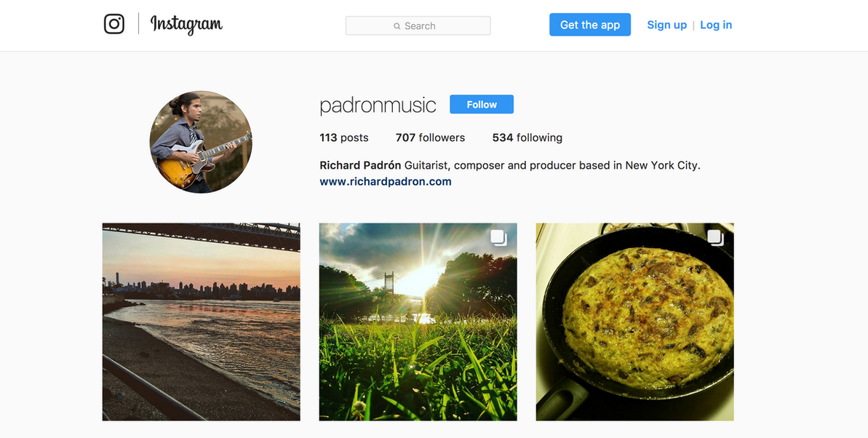
Task: Open the city skyline river sunset post
Action: (x=201, y=322)
